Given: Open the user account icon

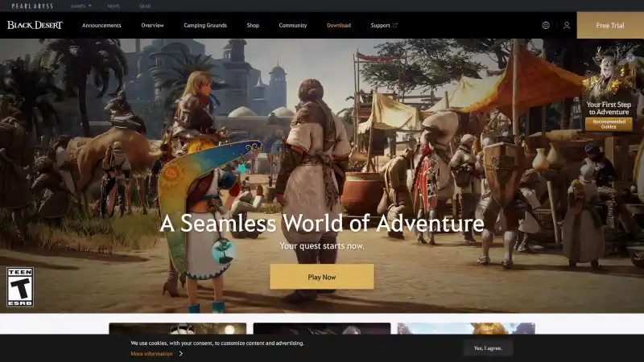Looking at the screenshot, I should (567, 26).
